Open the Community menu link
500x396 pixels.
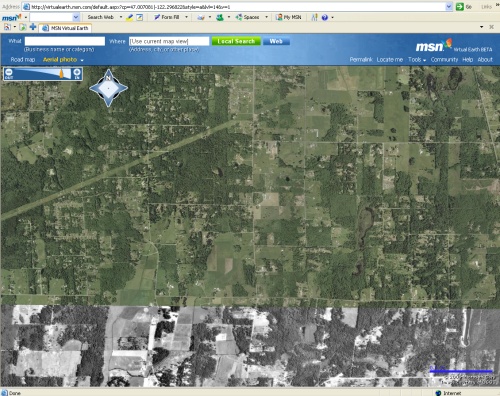tap(444, 60)
